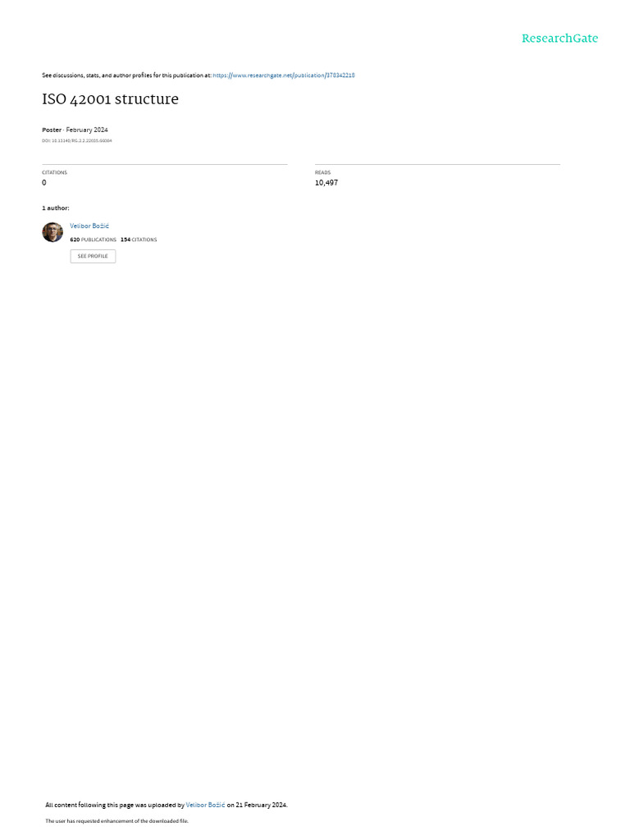The width and height of the screenshot is (630, 840).
Task: Click the 620 PUBLICATIONS count
Action: click(x=93, y=240)
